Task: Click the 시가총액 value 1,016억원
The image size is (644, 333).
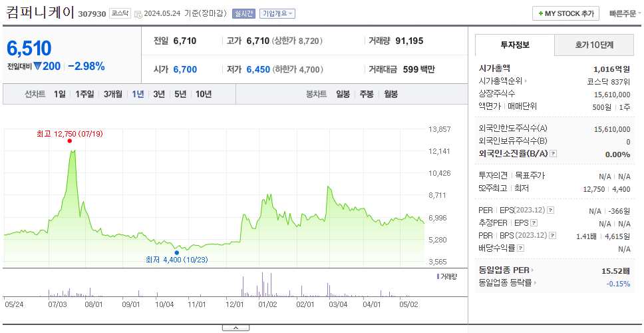Action: 611,69
